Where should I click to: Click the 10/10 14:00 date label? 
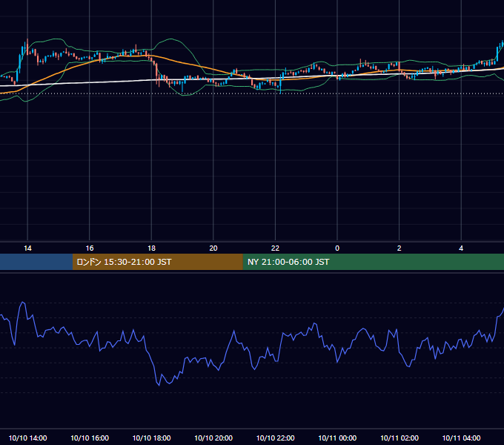[27, 438]
